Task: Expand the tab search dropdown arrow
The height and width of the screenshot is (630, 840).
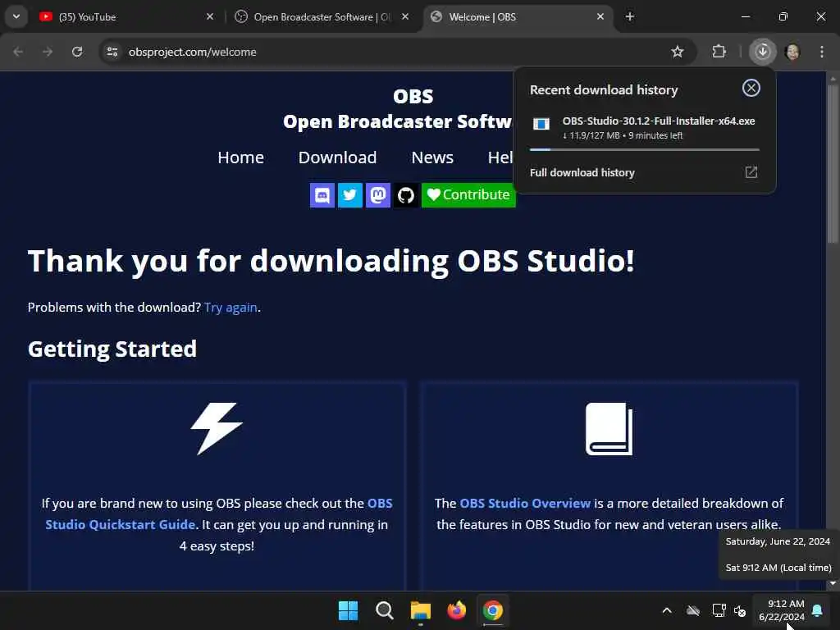Action: (x=16, y=16)
